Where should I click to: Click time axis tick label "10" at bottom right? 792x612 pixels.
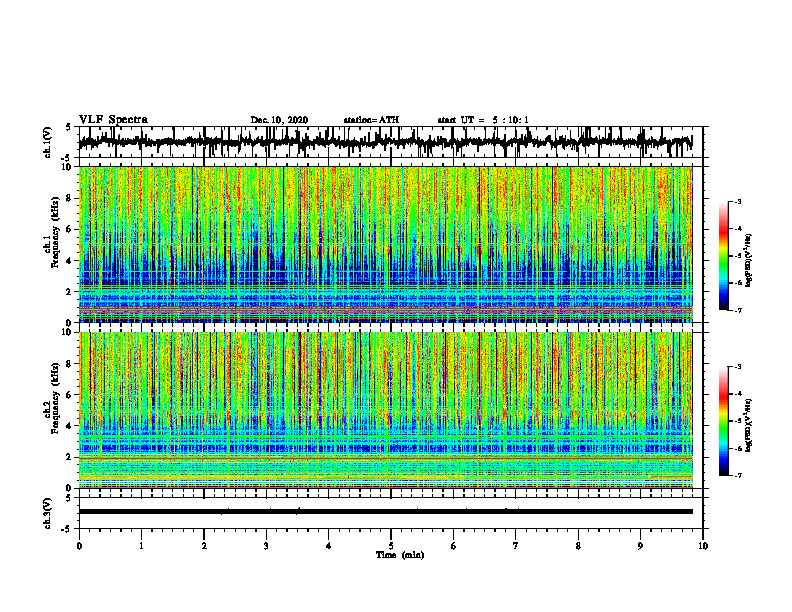[703, 546]
